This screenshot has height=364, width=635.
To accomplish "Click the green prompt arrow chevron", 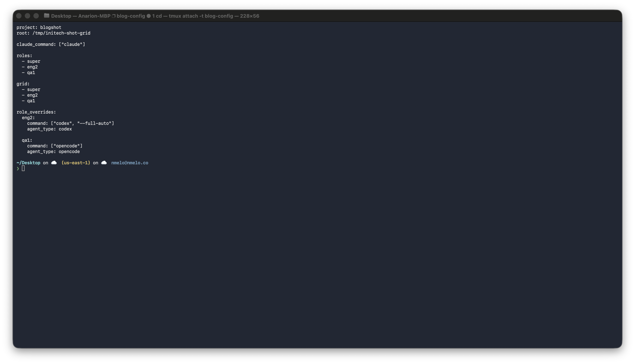I will click(x=18, y=168).
